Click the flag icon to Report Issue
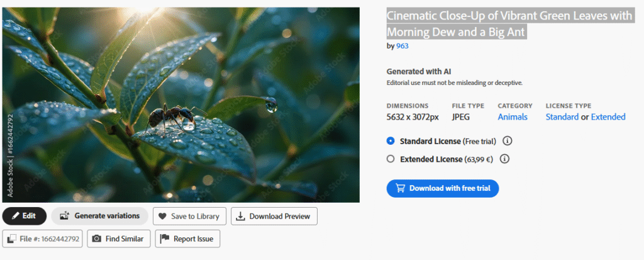 [x=165, y=239]
